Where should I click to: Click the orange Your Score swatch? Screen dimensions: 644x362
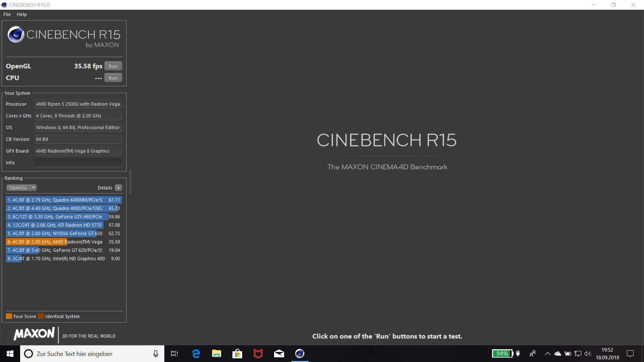point(9,316)
